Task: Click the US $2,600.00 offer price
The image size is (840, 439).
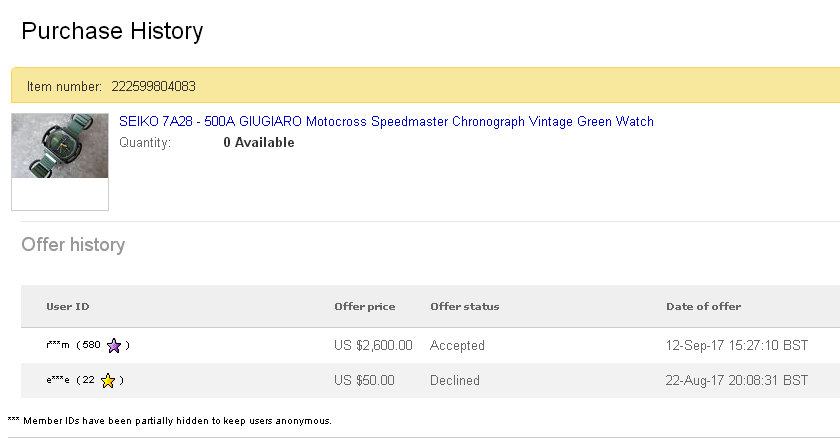Action: (373, 345)
